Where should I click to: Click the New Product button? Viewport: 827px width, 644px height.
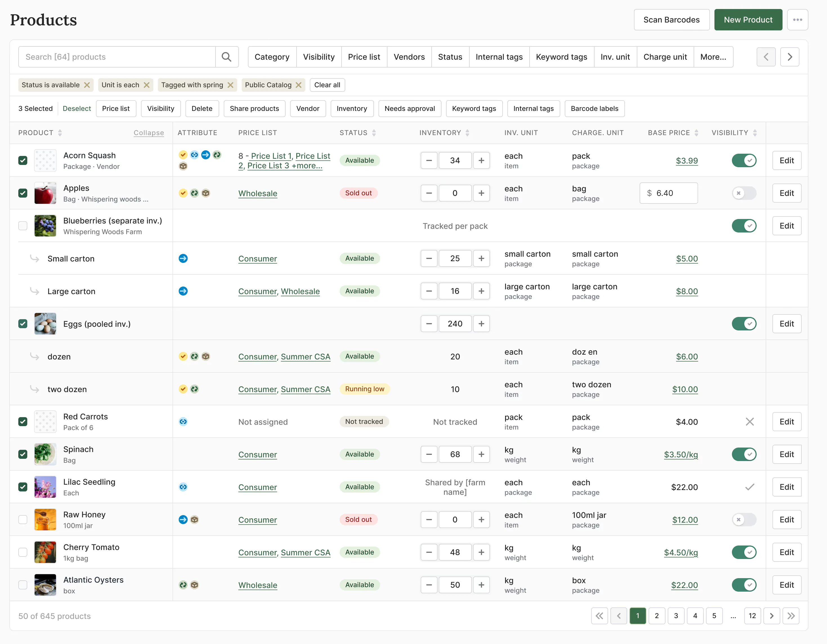tap(748, 20)
